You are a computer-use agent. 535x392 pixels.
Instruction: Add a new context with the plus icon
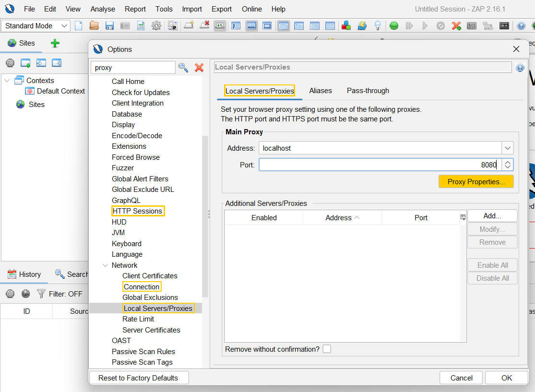click(55, 43)
